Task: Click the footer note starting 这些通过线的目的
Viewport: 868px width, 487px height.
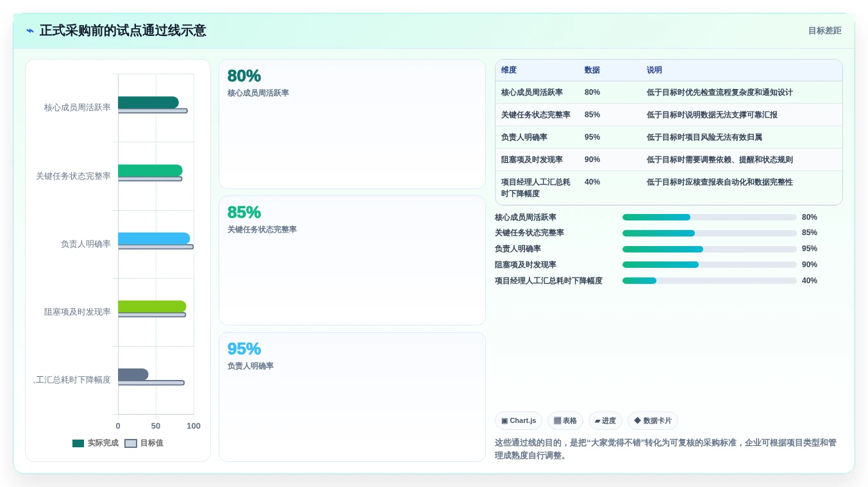Action: [x=665, y=449]
